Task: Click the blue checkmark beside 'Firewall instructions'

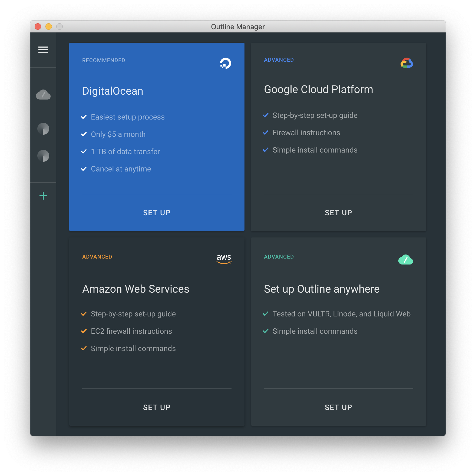Action: [x=266, y=133]
